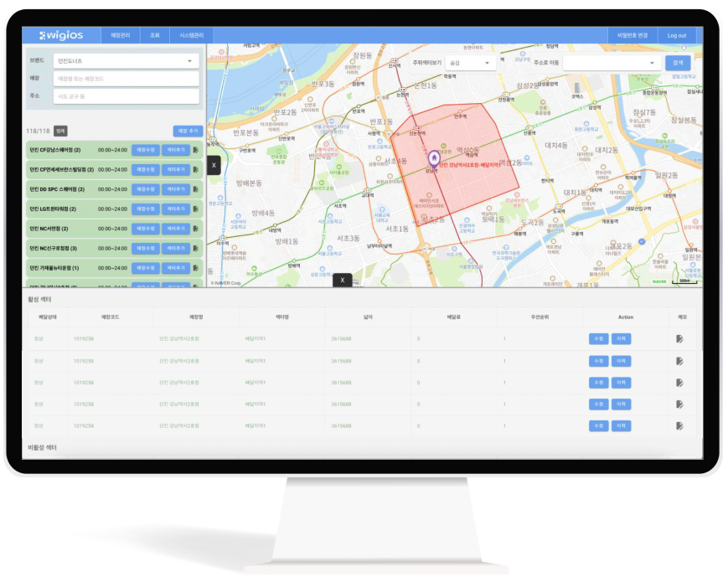
Task: Click 섹터추가 for 던킨 CF연세세브란스빌딩점
Action: coord(176,170)
